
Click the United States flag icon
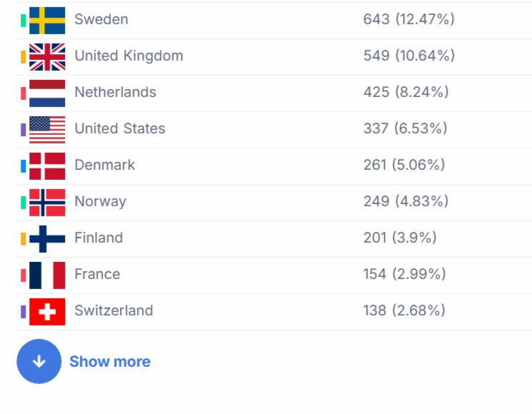47,129
